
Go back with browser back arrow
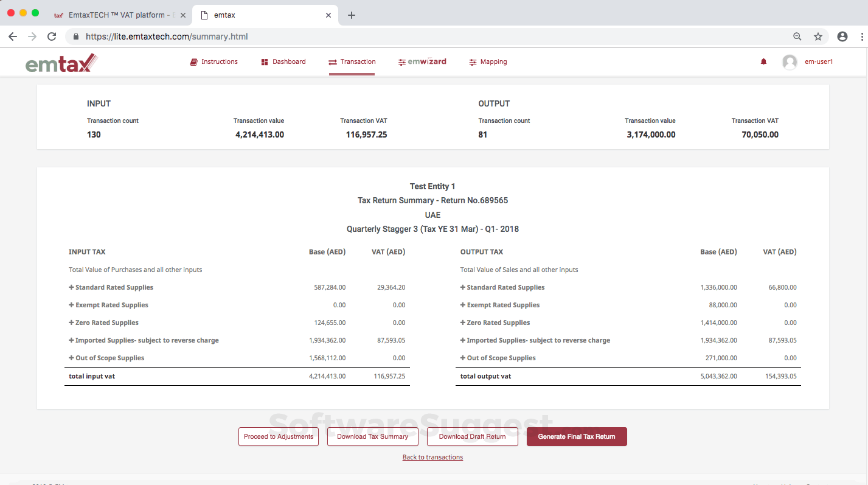tap(13, 37)
